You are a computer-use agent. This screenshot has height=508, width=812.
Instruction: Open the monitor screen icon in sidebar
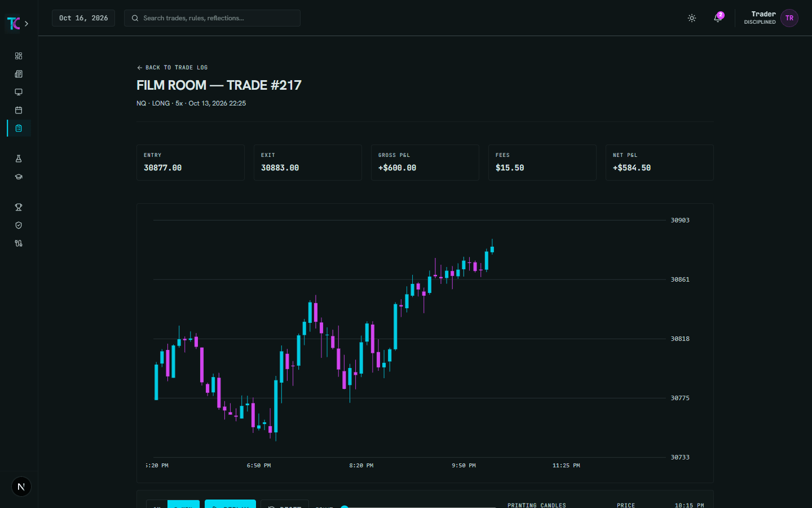19,92
